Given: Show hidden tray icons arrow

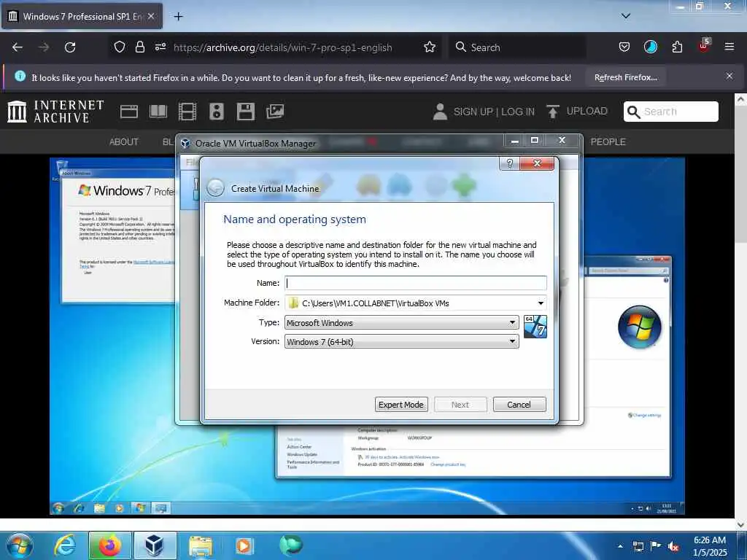Looking at the screenshot, I should 620,546.
